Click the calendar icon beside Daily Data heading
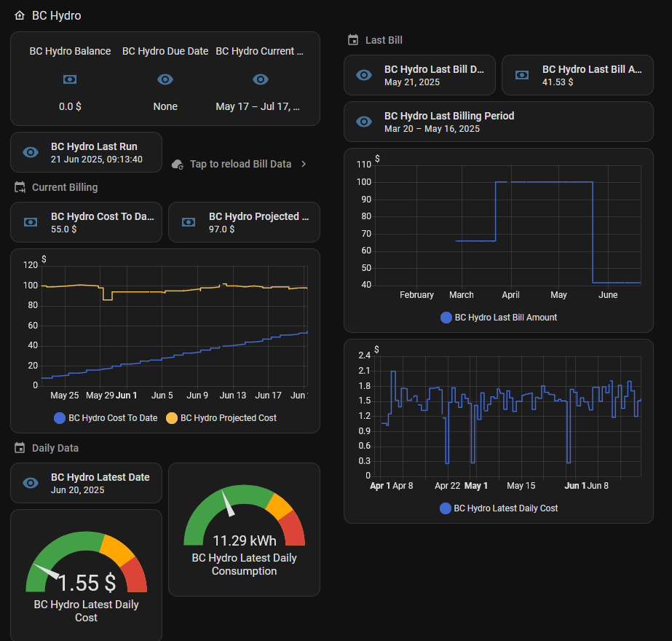The height and width of the screenshot is (641, 672). coord(20,448)
